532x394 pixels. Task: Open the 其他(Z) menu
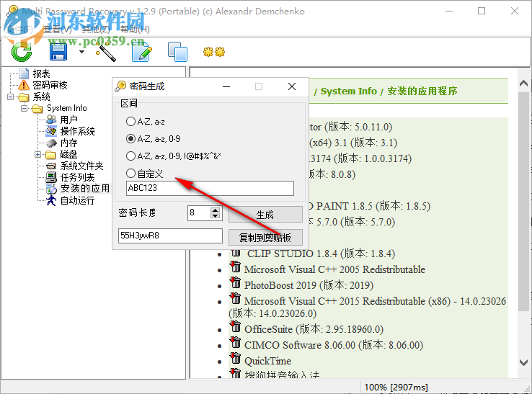click(x=96, y=30)
